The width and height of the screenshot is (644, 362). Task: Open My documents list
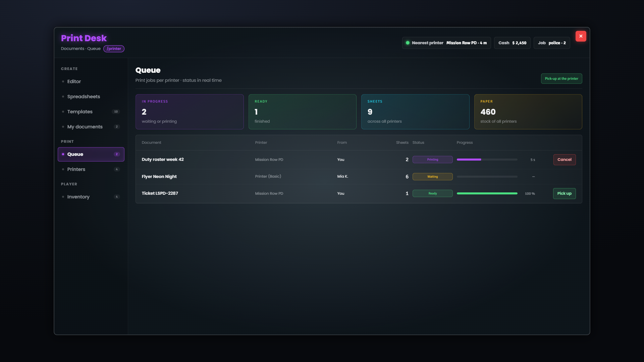tap(91, 127)
